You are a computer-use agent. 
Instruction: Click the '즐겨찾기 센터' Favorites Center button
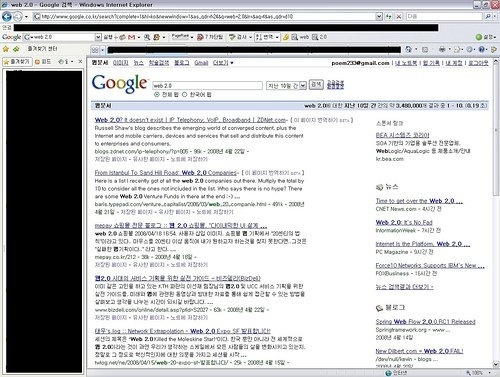[x=42, y=49]
